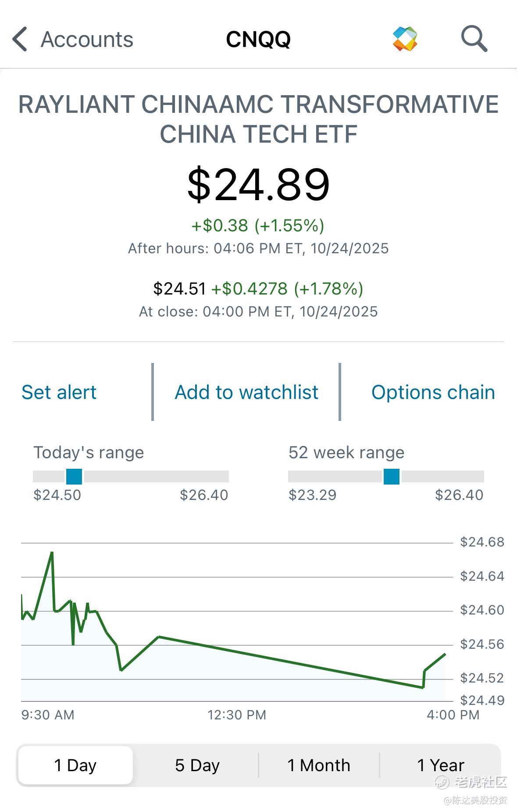Image resolution: width=517 pixels, height=812 pixels.
Task: Tap the ETF full name heading
Action: tap(258, 119)
